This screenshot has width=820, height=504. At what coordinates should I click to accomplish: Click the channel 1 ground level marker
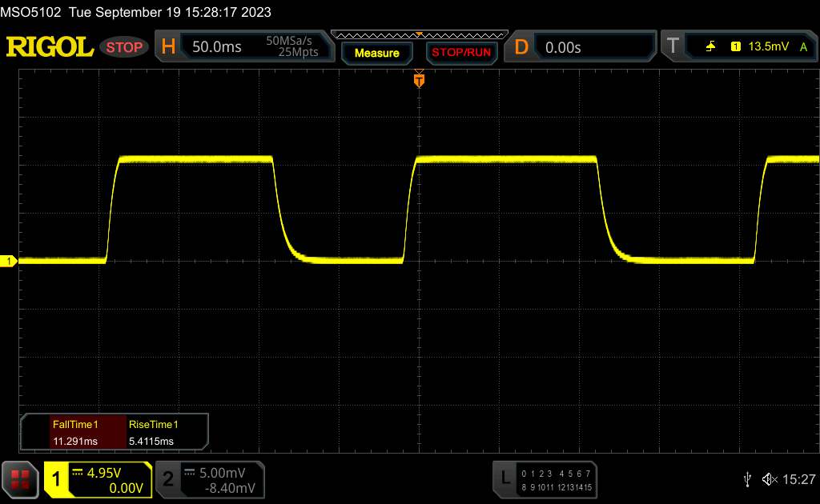click(x=8, y=261)
